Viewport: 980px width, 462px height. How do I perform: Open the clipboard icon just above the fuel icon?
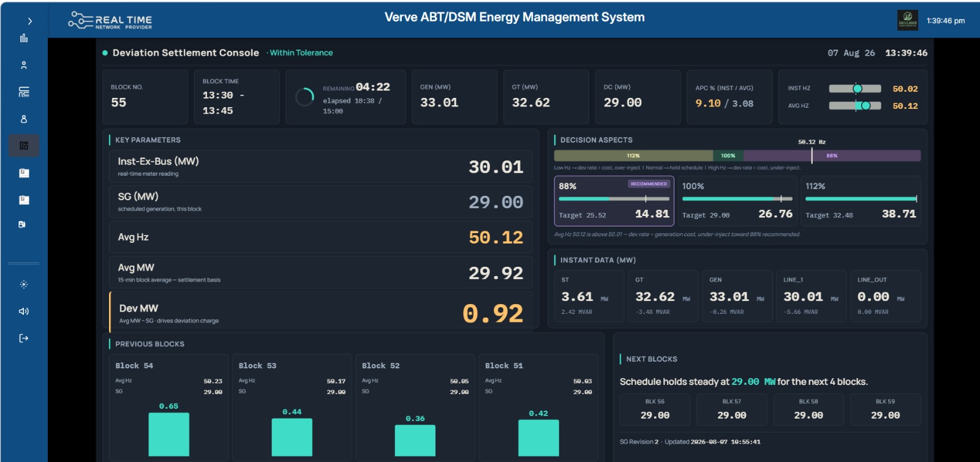click(24, 199)
